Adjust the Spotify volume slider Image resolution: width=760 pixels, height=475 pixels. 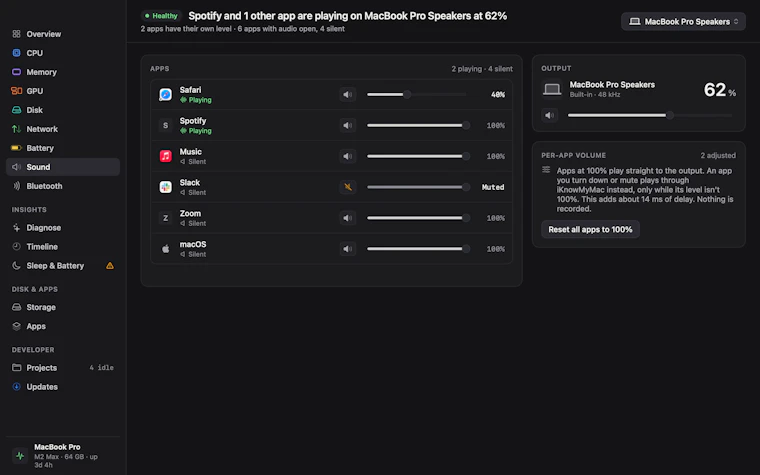(x=418, y=126)
